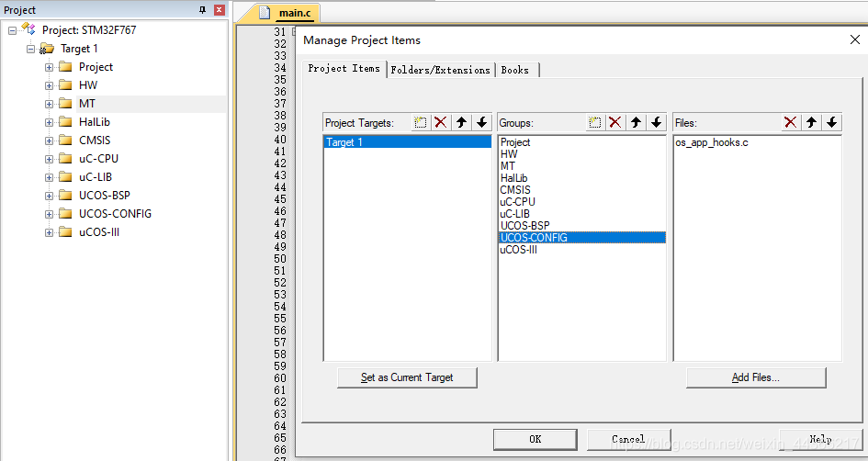The height and width of the screenshot is (461, 868).
Task: Click the Target 1 folder icon in tree
Action: tap(47, 49)
